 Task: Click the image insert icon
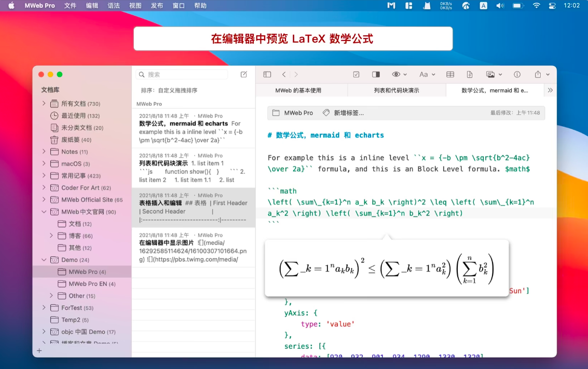pos(490,74)
